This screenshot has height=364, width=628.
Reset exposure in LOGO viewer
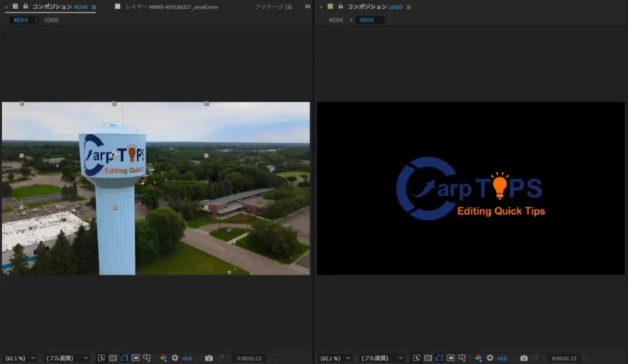click(490, 358)
